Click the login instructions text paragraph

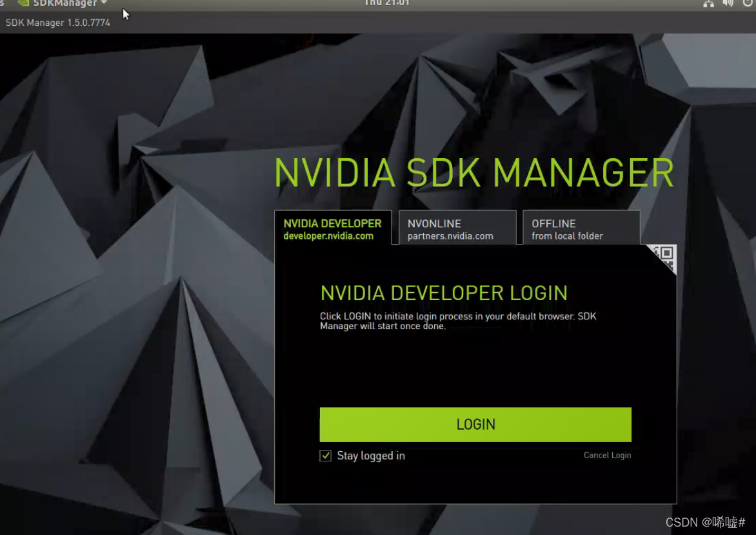click(458, 321)
